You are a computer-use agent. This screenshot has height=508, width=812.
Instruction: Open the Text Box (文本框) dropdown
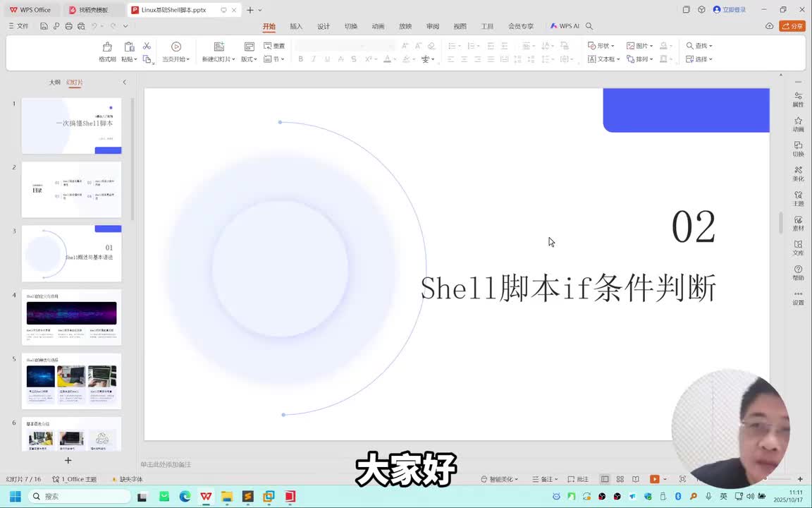[x=604, y=59]
